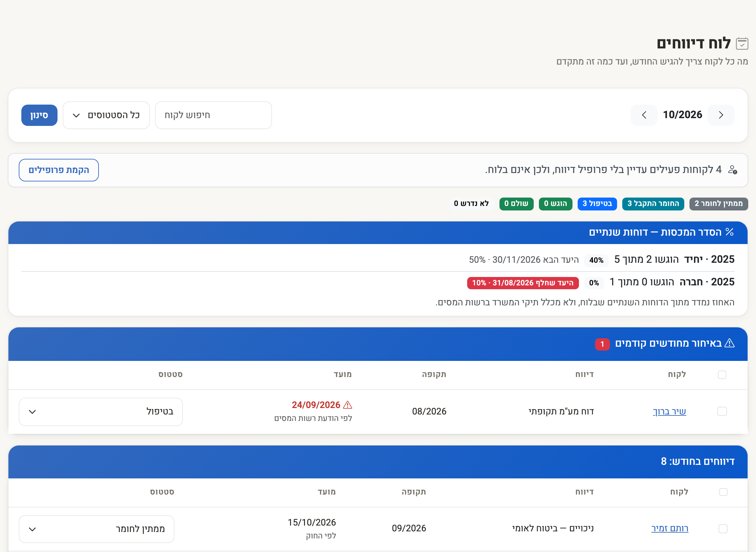Viewport: 756px width, 552px height.
Task: Open client link רותם זמיר
Action: [670, 529]
